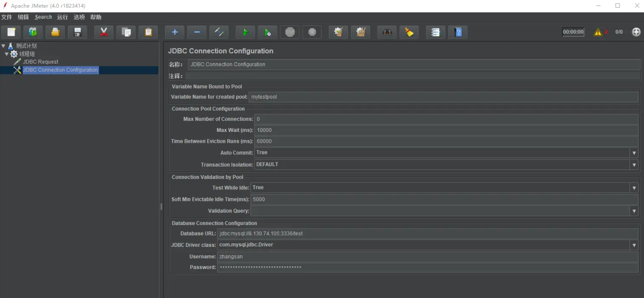This screenshot has width=644, height=298.
Task: Click the split pane divider handle
Action: 161,206
